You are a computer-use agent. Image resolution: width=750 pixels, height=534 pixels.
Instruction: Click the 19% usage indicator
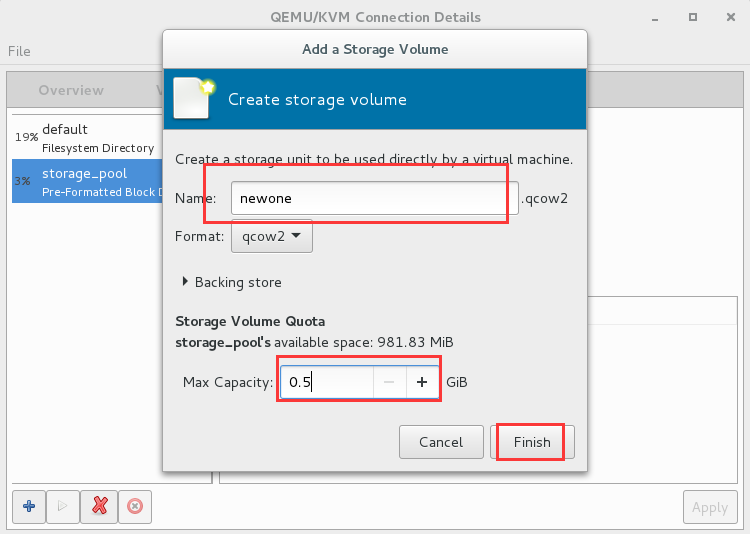coord(26,137)
